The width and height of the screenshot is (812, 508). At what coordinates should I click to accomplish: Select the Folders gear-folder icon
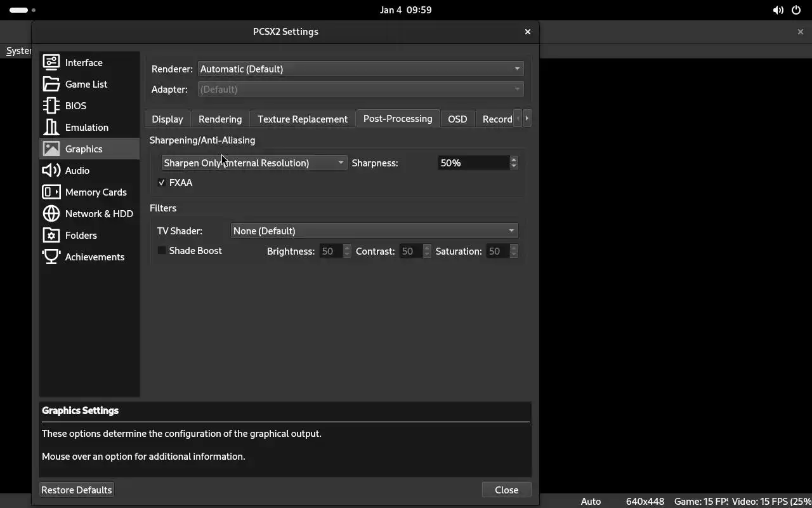point(51,235)
